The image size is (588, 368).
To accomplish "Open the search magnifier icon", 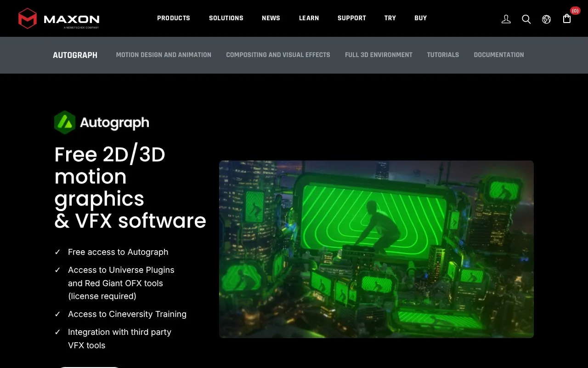I will 526,19.
